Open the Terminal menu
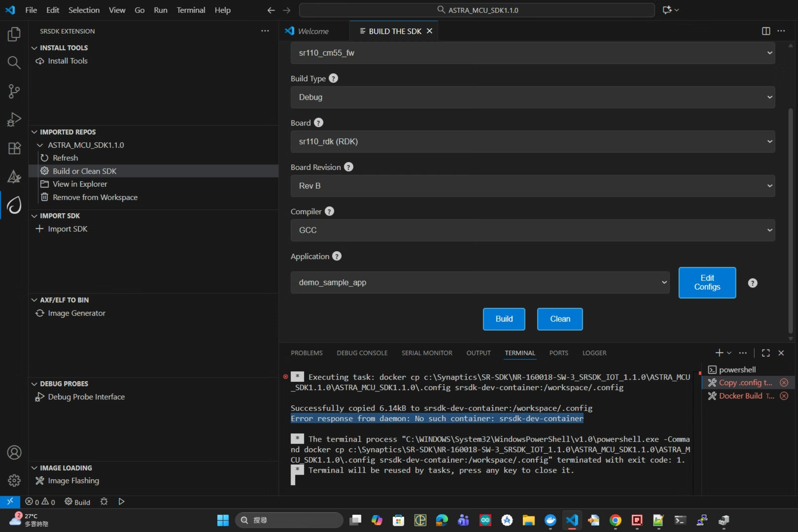This screenshot has width=798, height=532. click(x=190, y=10)
